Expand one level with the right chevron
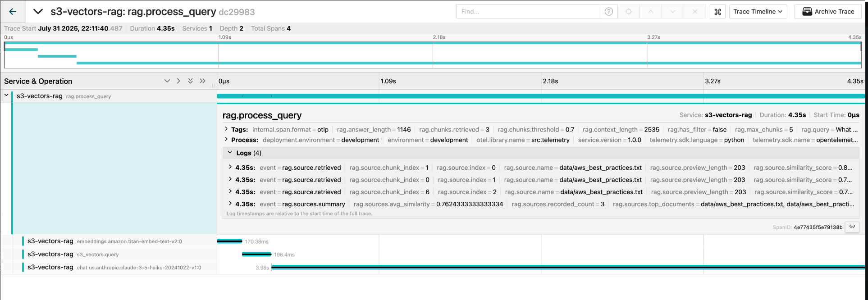 (x=178, y=81)
